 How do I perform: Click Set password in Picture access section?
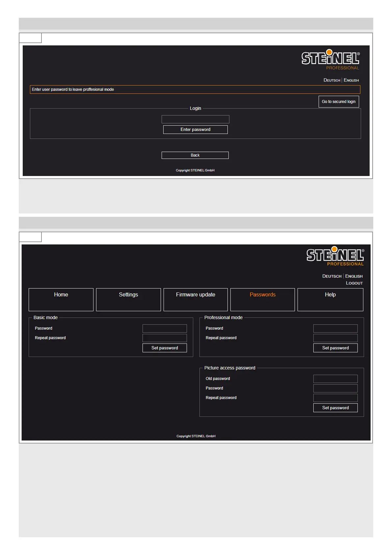tap(335, 408)
